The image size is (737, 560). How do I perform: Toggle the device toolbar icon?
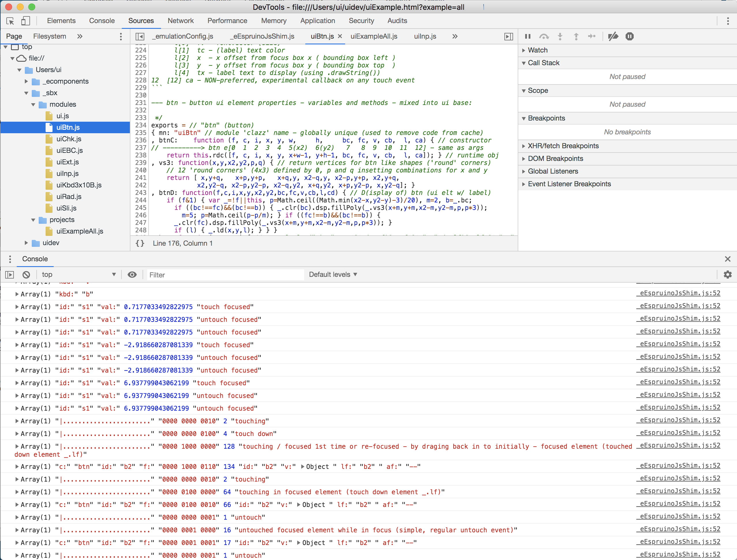pyautogui.click(x=26, y=21)
